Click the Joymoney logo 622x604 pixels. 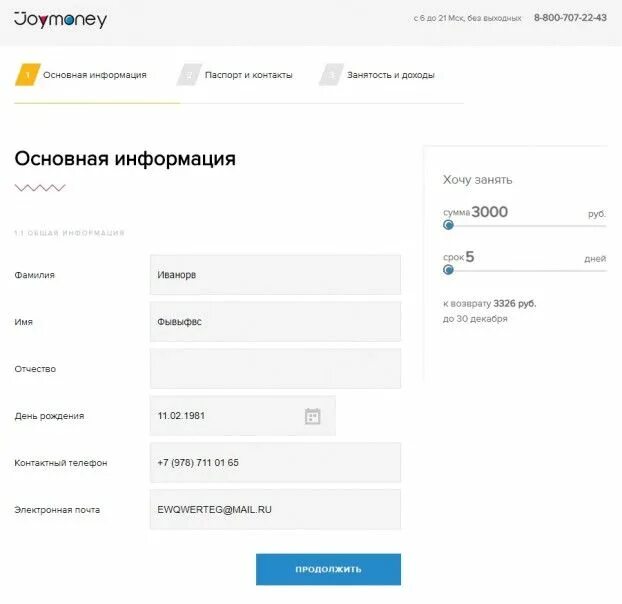coord(61,19)
